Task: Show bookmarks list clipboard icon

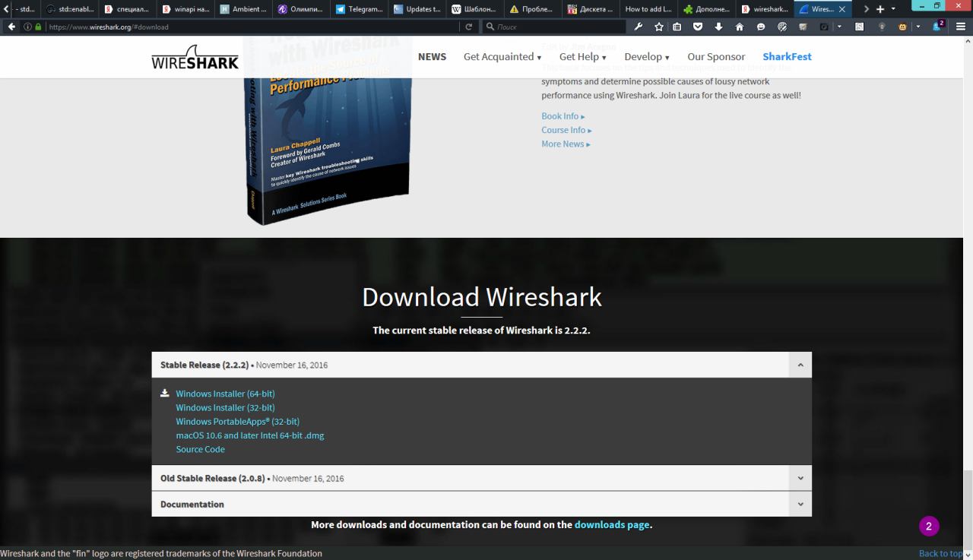Action: tap(677, 27)
